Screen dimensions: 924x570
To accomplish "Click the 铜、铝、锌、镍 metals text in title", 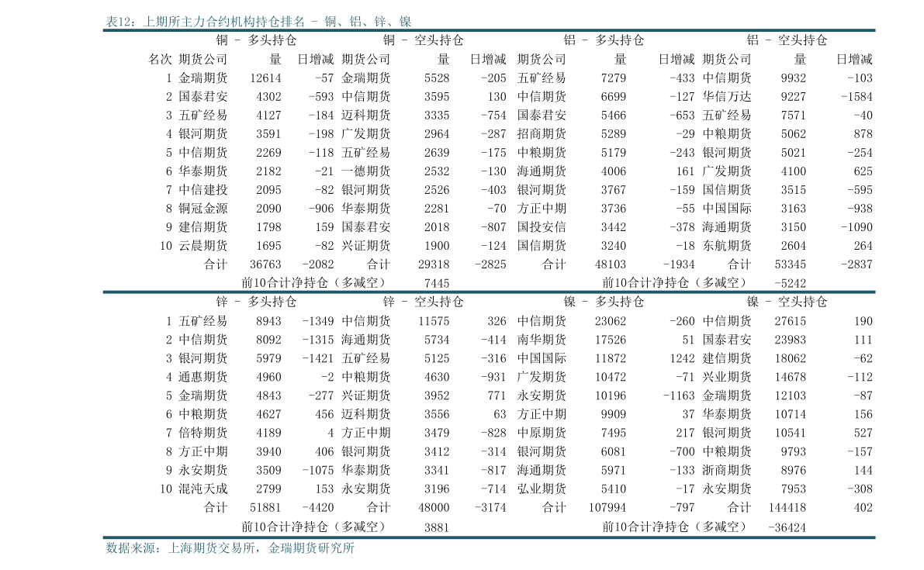I will 367,22.
